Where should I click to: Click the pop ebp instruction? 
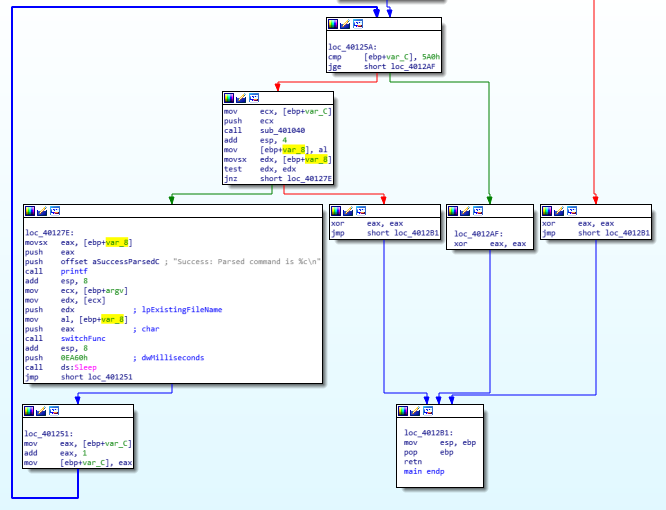click(x=429, y=452)
